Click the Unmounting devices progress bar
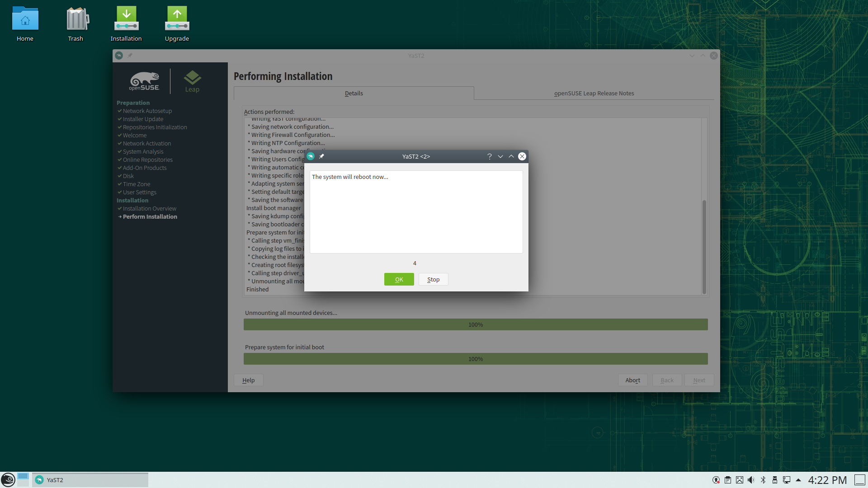This screenshot has height=488, width=868. click(476, 324)
